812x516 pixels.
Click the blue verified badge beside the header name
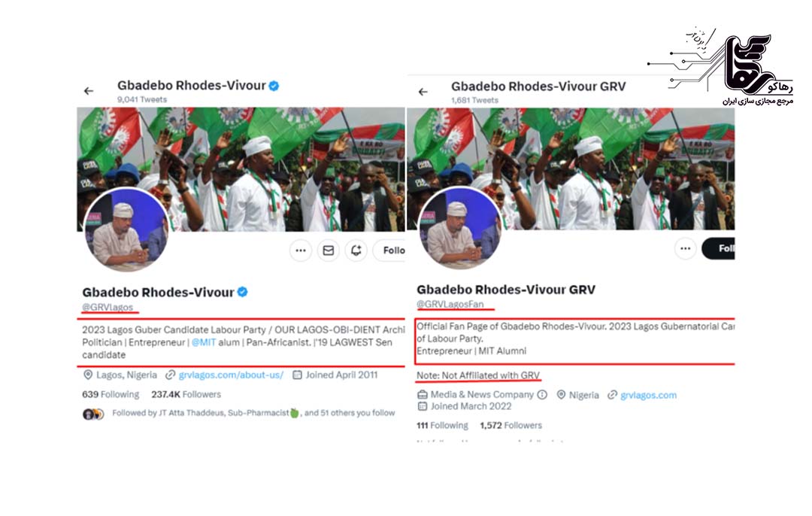pos(274,86)
